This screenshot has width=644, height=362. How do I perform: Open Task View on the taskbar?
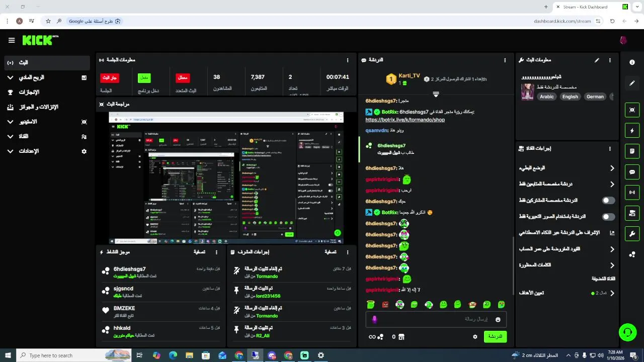pos(140,355)
